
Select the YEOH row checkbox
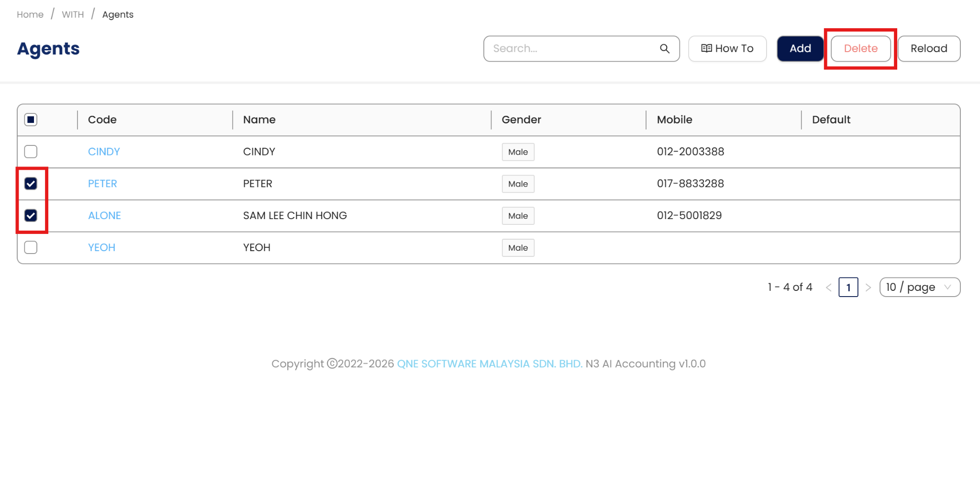pyautogui.click(x=31, y=247)
